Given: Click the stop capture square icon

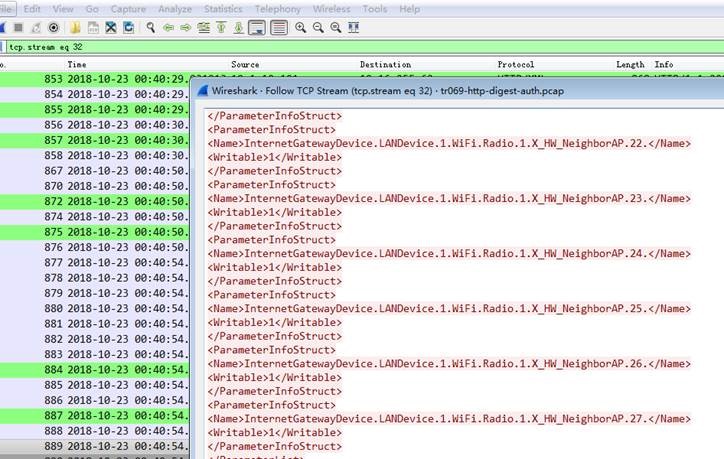Looking at the screenshot, I should 17,27.
